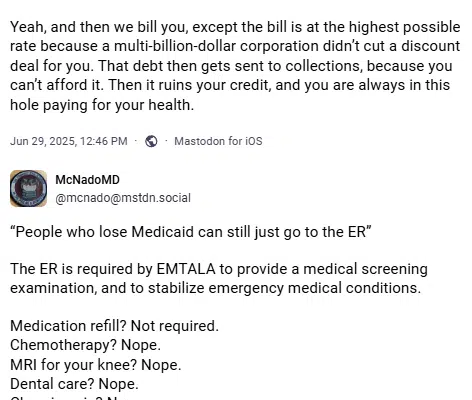Click the "Medication refill? Not required." line
Image resolution: width=472 pixels, height=400 pixels.
(x=114, y=326)
